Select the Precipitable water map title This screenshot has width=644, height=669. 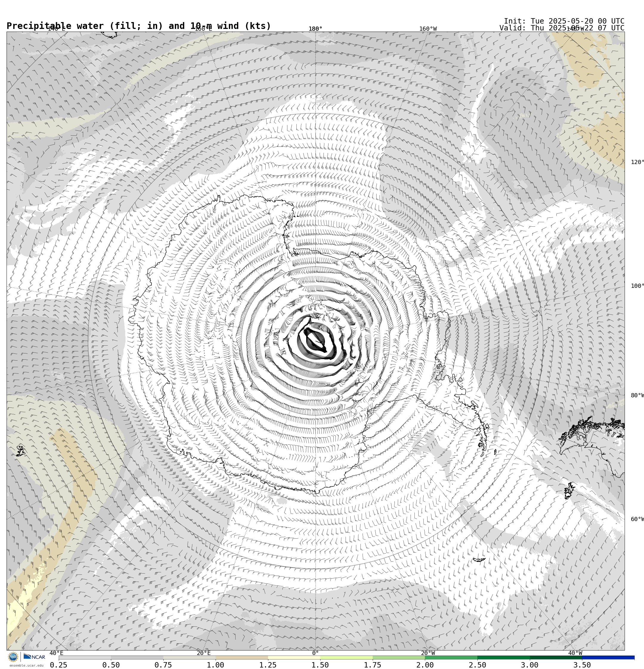139,26
